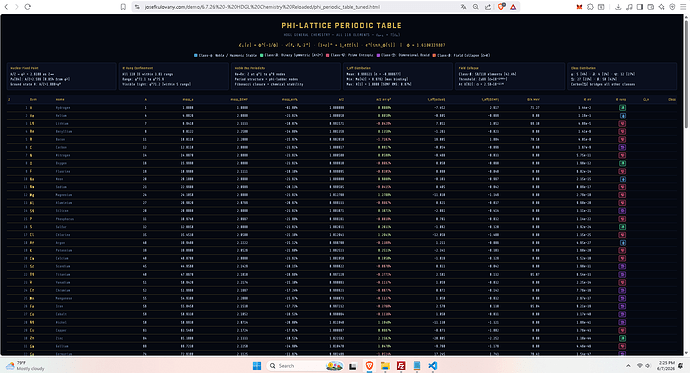Open Brave browser from the taskbar
The width and height of the screenshot is (690, 373).
[369, 366]
